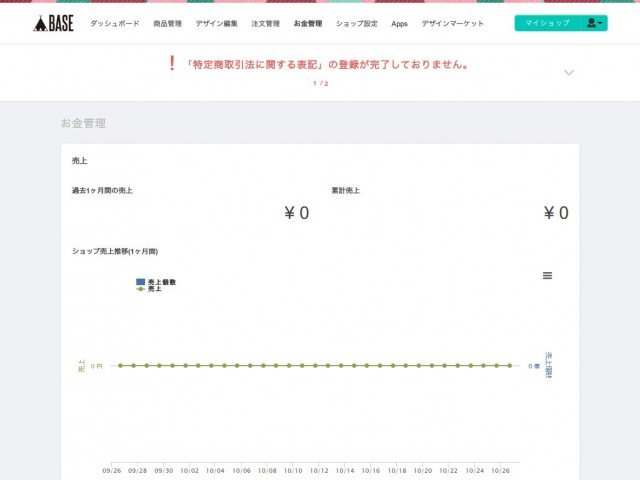The height and width of the screenshot is (480, 640).
Task: Open the Apps menu item
Action: [x=399, y=24]
